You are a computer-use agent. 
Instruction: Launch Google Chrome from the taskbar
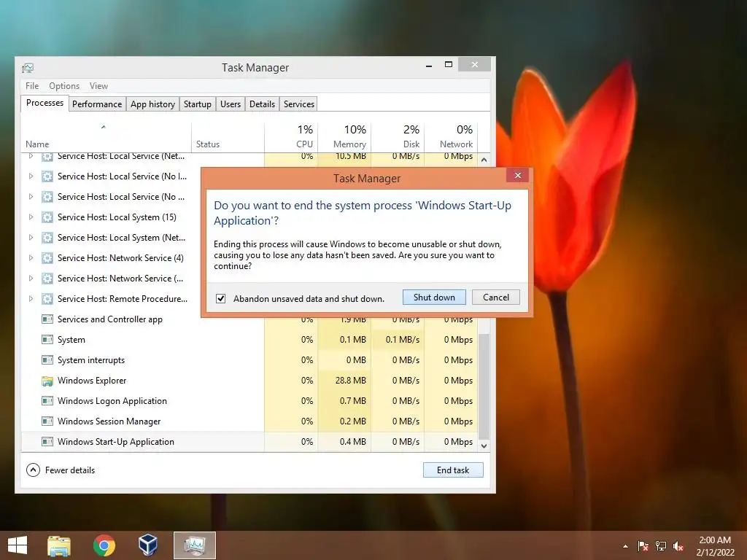pyautogui.click(x=104, y=545)
